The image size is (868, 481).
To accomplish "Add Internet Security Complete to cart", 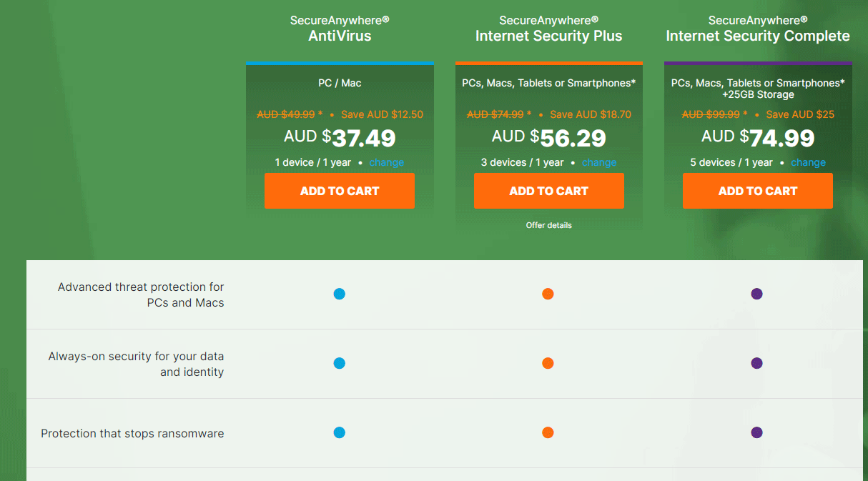I will 758,191.
